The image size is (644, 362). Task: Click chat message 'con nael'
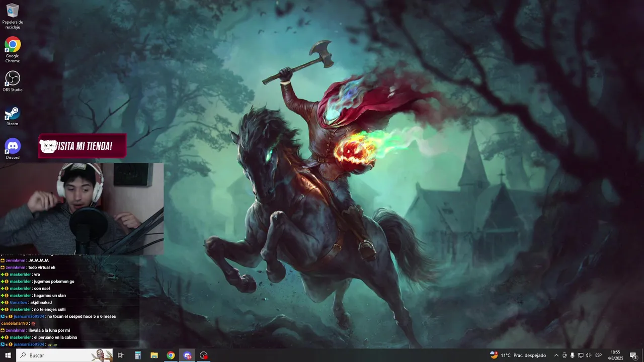tap(43, 289)
